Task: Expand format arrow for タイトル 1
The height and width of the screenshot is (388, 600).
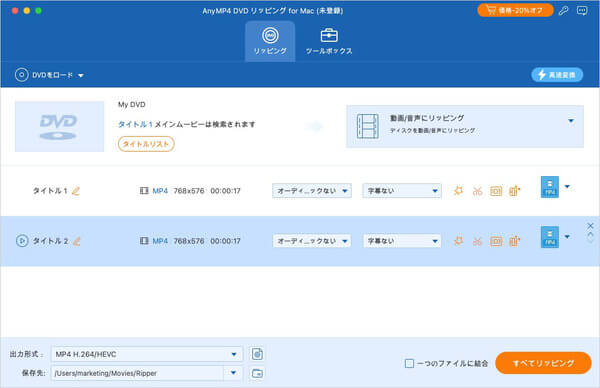Action: [x=567, y=187]
